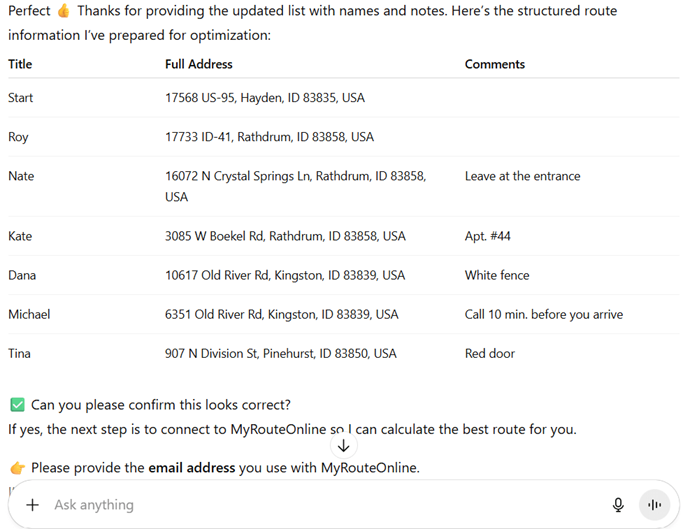The height and width of the screenshot is (529, 683).
Task: Click the plus attach icon
Action: (32, 505)
